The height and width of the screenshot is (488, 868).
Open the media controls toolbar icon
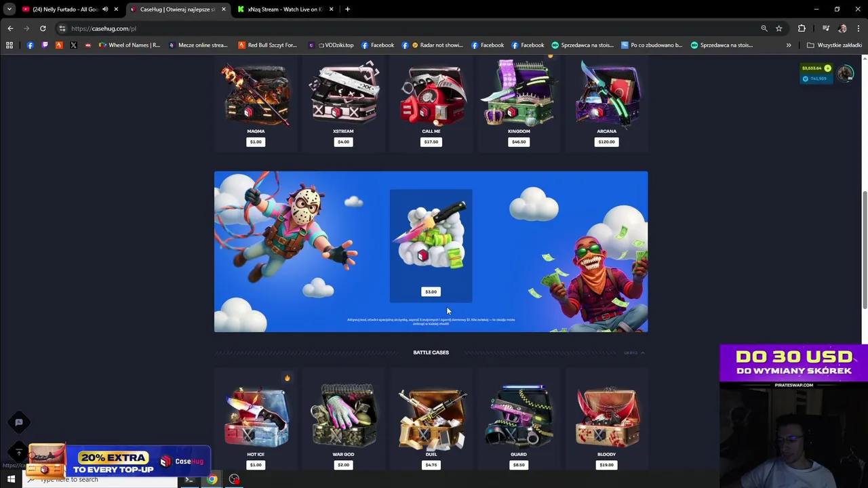click(x=826, y=28)
